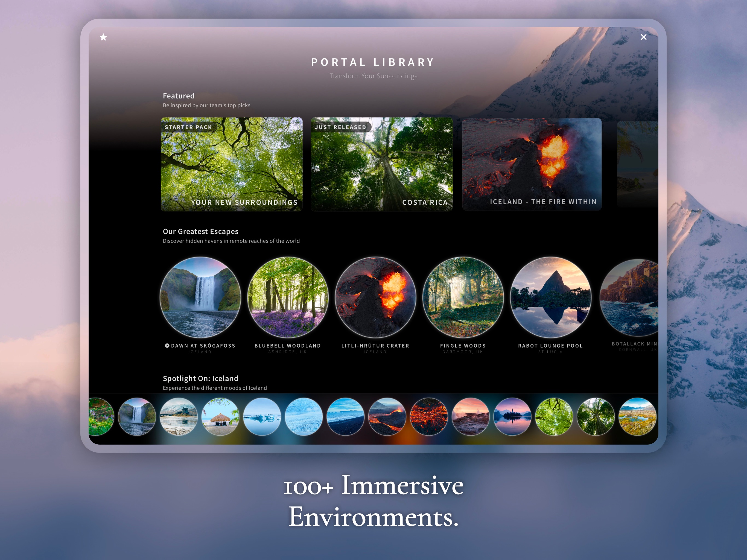Select the Rabot Lounge Pool portal
The image size is (747, 560).
point(550,297)
